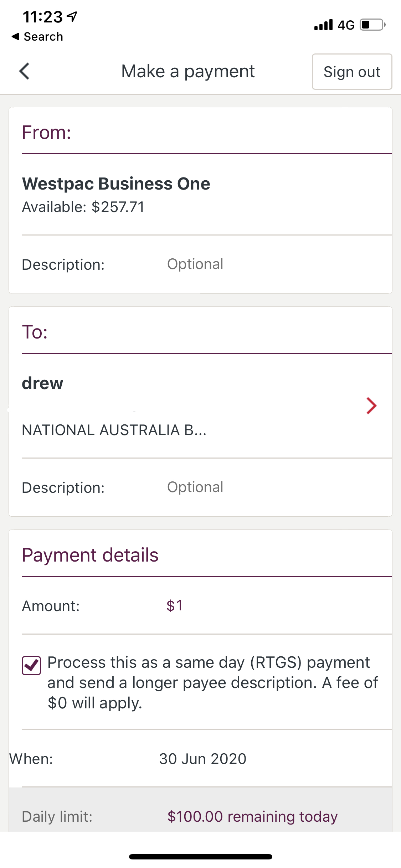This screenshot has width=401, height=868.
Task: Tap the Search back-to-app arrow
Action: 16,36
